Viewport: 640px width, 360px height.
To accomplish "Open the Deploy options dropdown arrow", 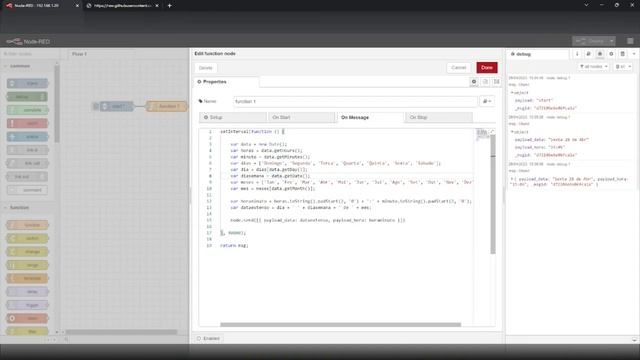I will (611, 41).
